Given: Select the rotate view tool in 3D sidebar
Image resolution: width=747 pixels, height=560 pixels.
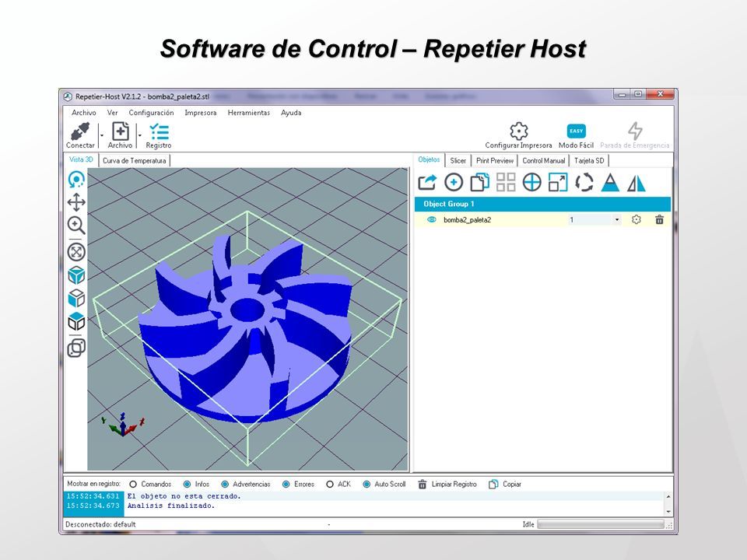Looking at the screenshot, I should coord(76,180).
